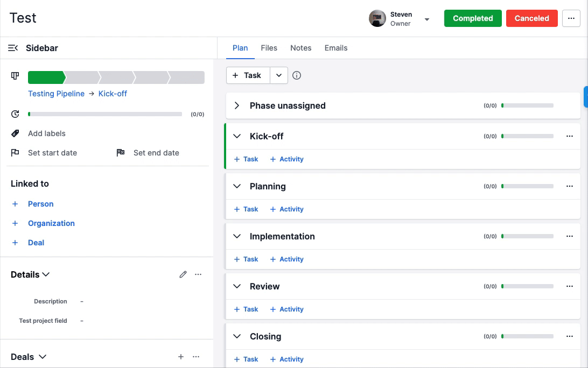
Task: Collapse the Planning phase
Action: click(x=237, y=186)
